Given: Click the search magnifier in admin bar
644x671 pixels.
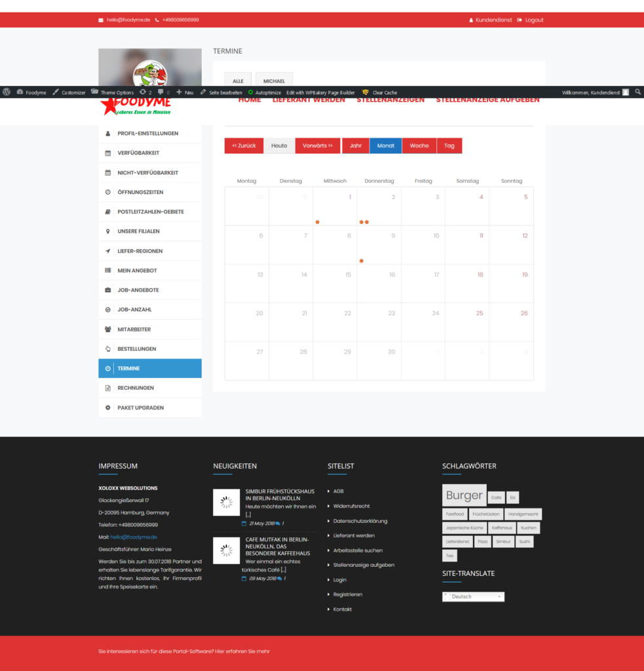Looking at the screenshot, I should coord(638,92).
